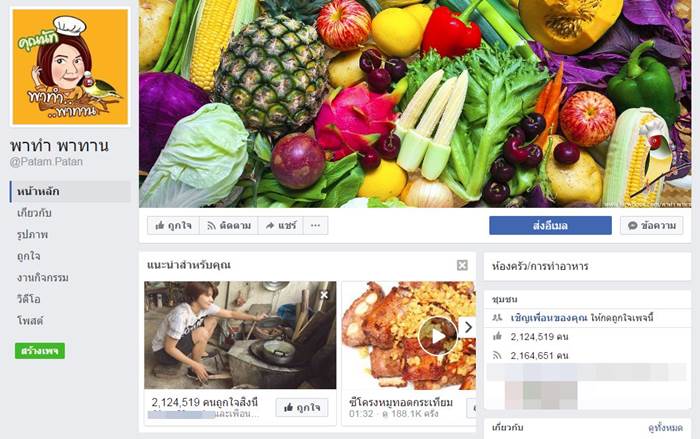
Task: Click the thumbs-up icon beside 2,124,519 คน
Action: [x=497, y=336]
